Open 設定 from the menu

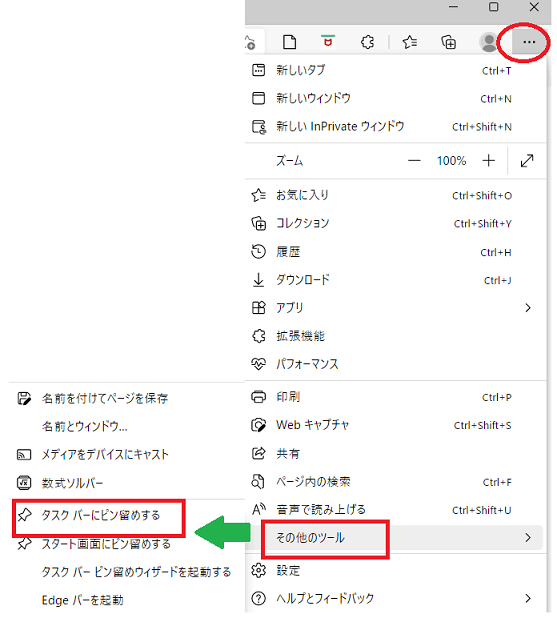pyautogui.click(x=395, y=571)
